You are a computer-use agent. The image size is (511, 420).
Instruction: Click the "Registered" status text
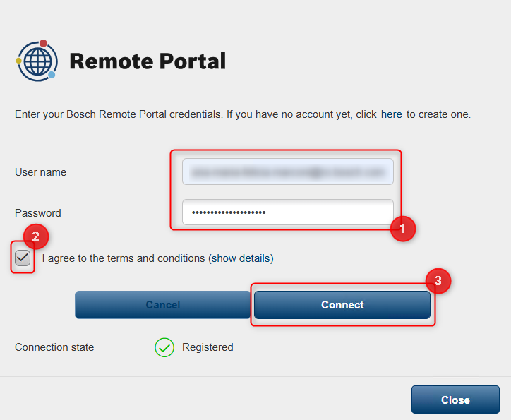pyautogui.click(x=208, y=347)
